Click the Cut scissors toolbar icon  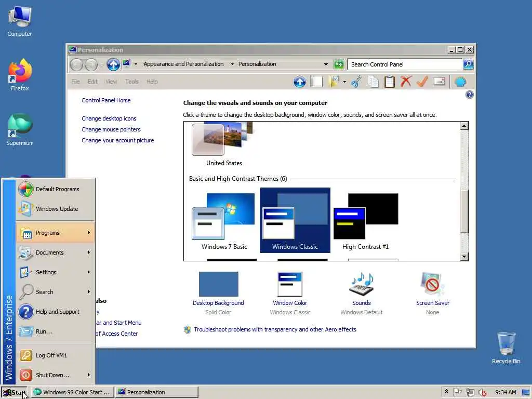(356, 82)
